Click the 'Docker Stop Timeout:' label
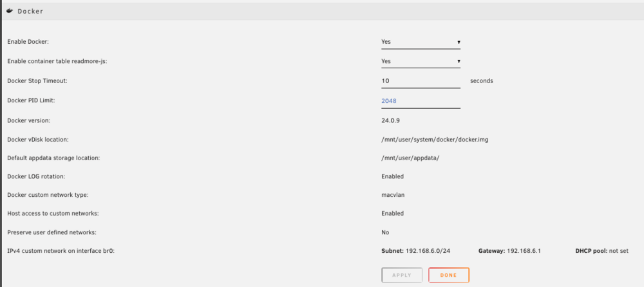 click(37, 81)
